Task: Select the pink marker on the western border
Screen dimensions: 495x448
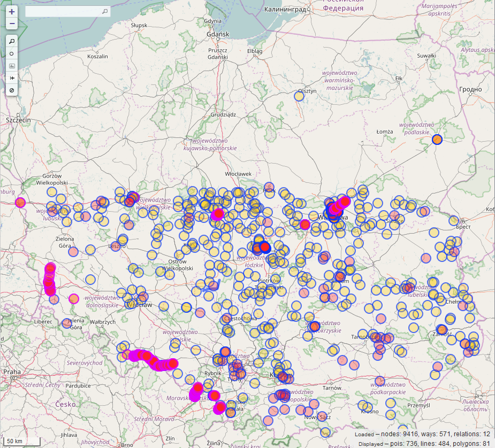Action: tap(20, 202)
